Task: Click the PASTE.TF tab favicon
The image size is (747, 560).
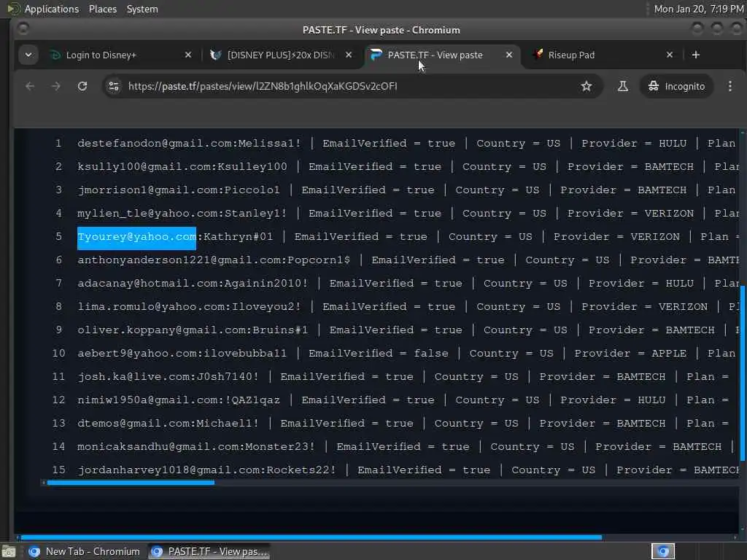Action: pyautogui.click(x=376, y=55)
